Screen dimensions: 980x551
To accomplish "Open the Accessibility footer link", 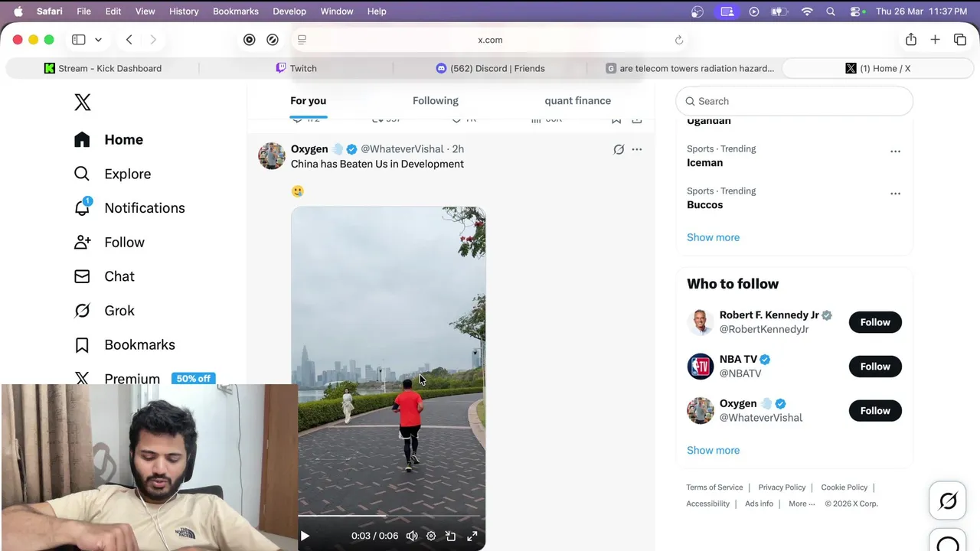I will click(x=707, y=504).
